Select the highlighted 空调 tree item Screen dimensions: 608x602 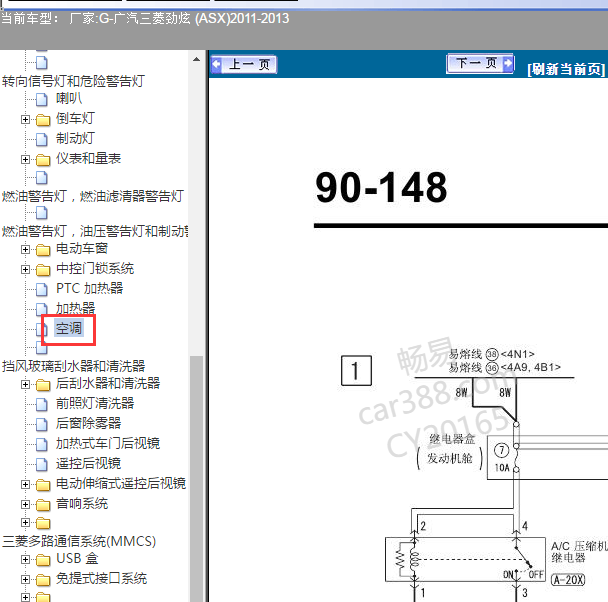coord(69,328)
